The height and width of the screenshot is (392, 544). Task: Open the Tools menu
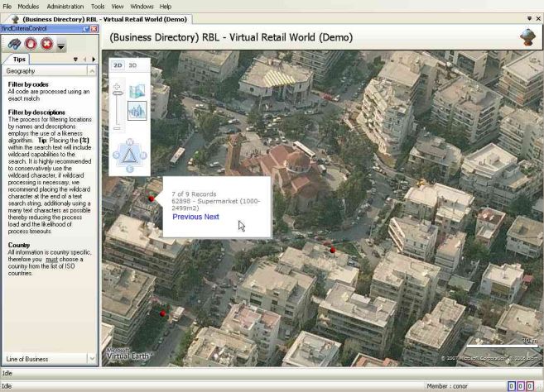coord(98,7)
